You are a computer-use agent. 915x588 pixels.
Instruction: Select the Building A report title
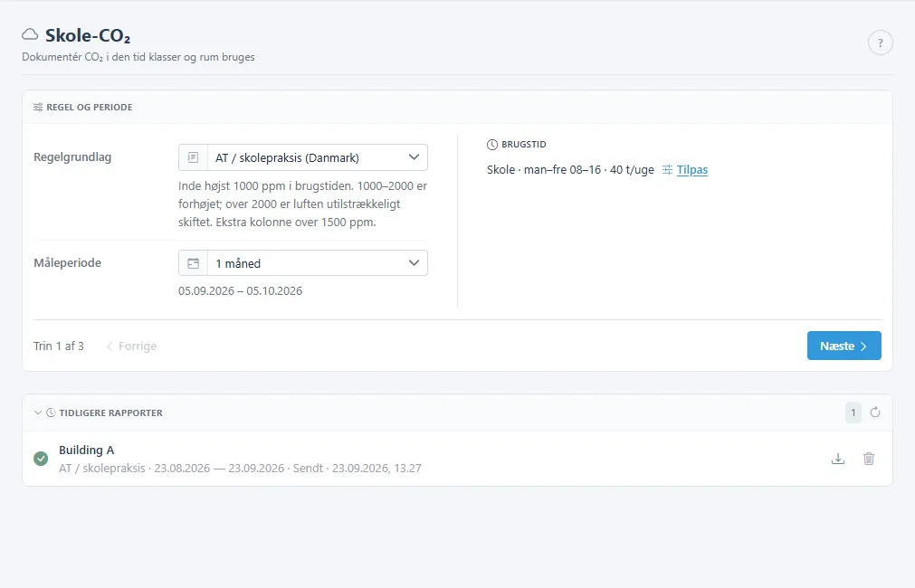pos(86,450)
